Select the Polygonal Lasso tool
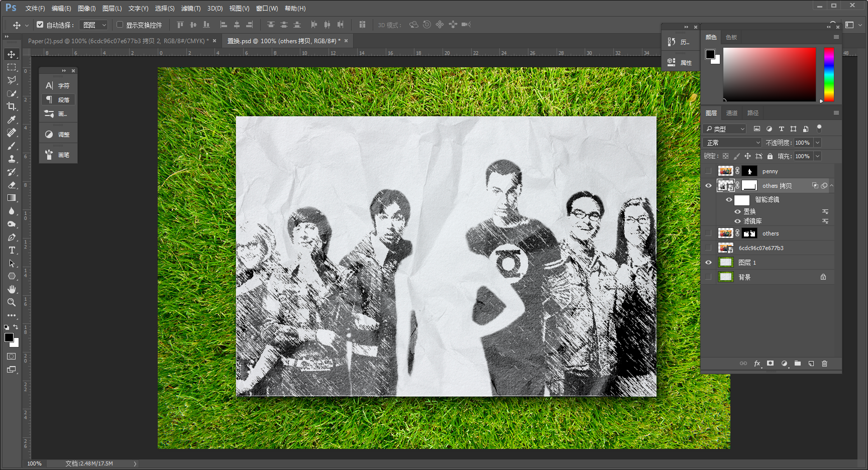This screenshot has height=470, width=868. [x=12, y=80]
